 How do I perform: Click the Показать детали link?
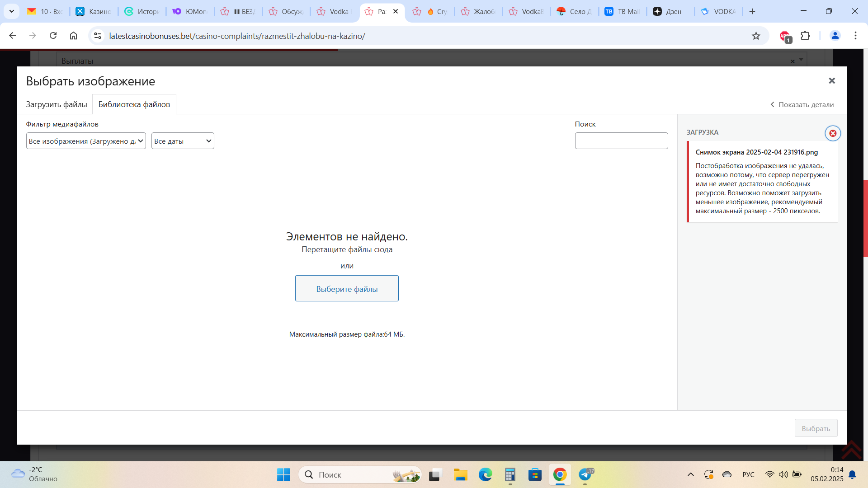coord(802,105)
